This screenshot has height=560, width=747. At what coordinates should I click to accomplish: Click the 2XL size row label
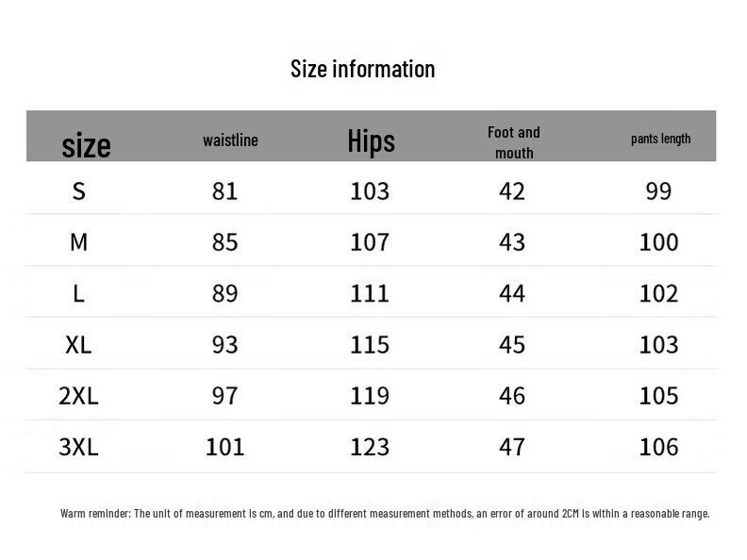point(79,395)
